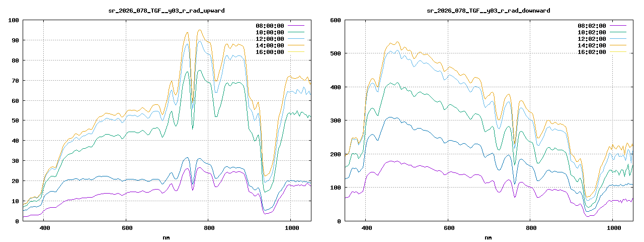The image size is (644, 242).
Task: Toggle the 12:00:00 legend entry in upward chart
Action: point(270,39)
